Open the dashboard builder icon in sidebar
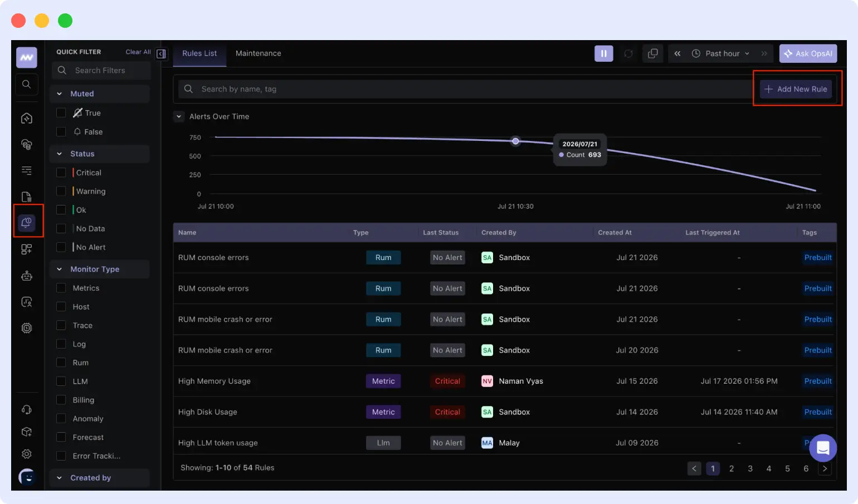Image resolution: width=858 pixels, height=504 pixels. tap(26, 249)
